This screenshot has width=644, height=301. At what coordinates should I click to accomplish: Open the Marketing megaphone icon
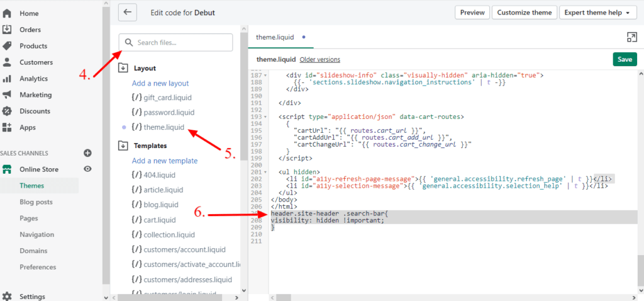6,94
